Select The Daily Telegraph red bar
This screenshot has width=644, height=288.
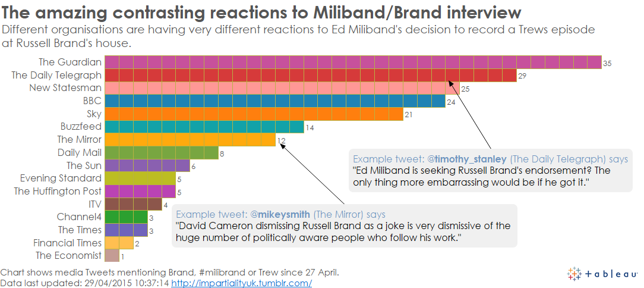click(x=310, y=75)
